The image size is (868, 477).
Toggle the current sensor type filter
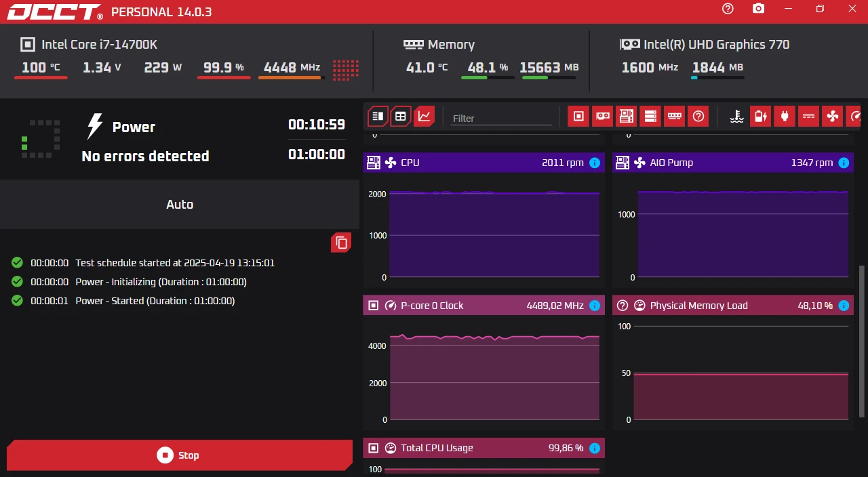(808, 116)
